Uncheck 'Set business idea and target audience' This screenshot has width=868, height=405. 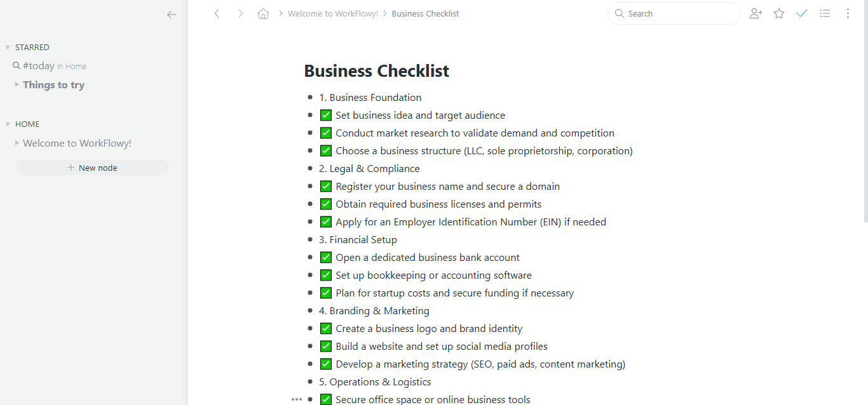coord(325,115)
